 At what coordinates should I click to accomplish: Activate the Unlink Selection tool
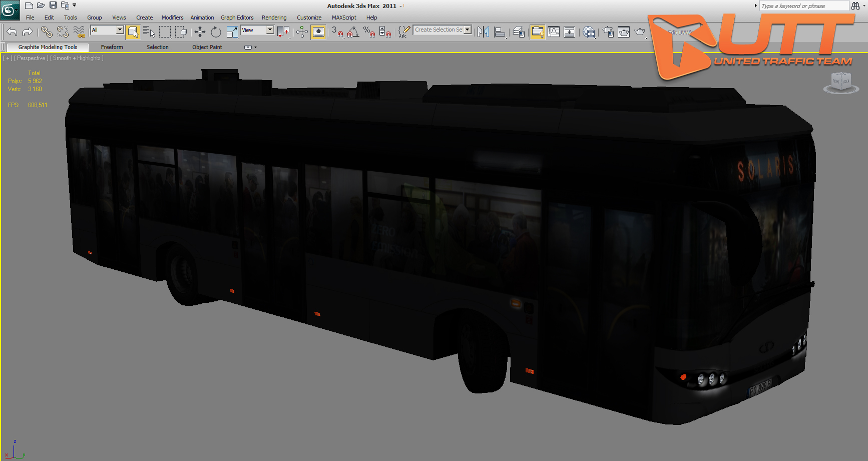[63, 32]
